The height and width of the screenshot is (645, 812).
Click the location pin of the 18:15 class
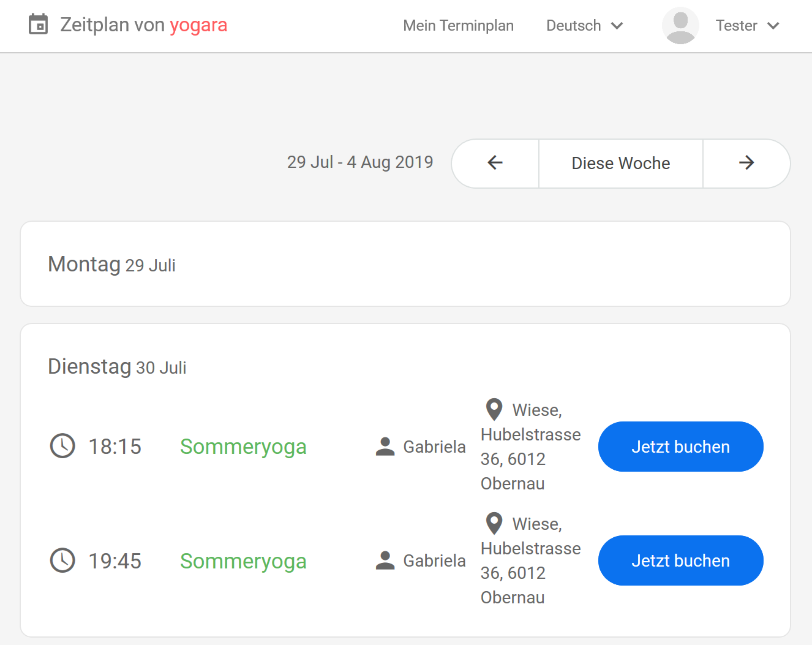pyautogui.click(x=494, y=410)
